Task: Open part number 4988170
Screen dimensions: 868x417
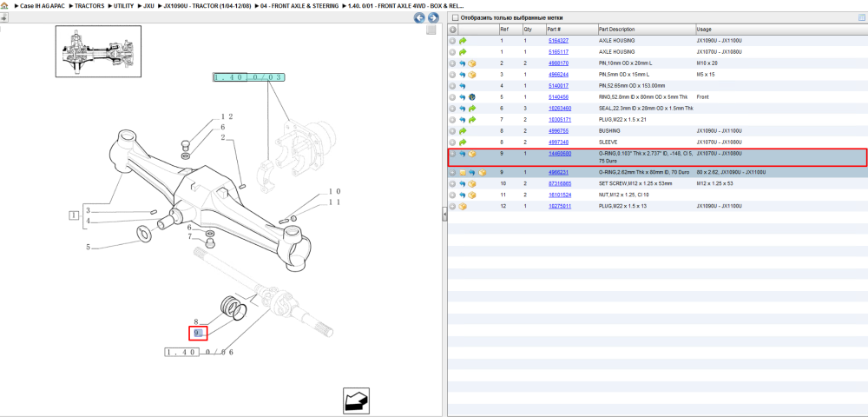Action: click(x=558, y=63)
